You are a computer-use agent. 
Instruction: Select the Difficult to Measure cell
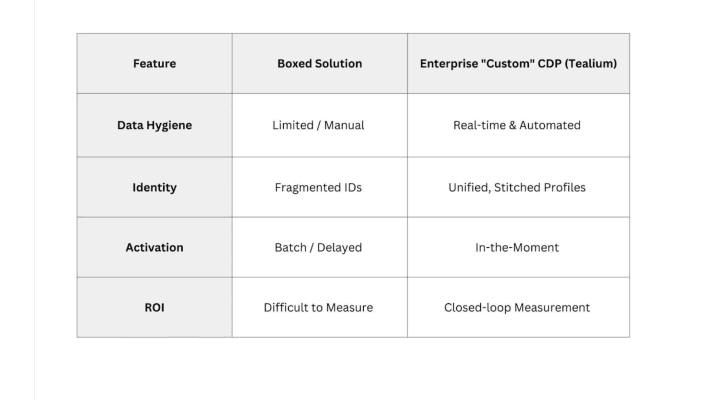320,307
